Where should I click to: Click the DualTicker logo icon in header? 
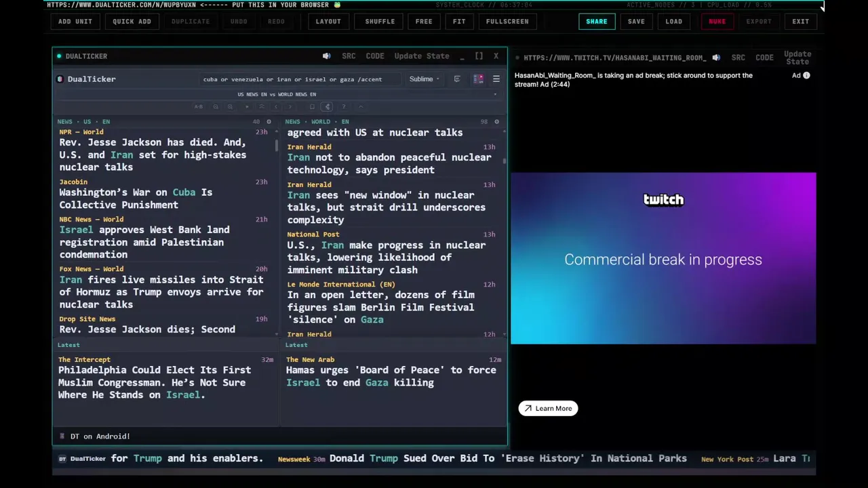[x=61, y=79]
